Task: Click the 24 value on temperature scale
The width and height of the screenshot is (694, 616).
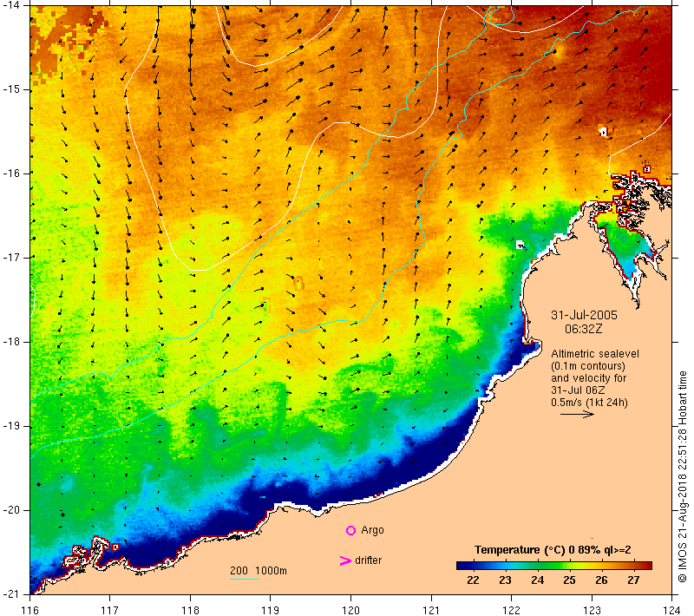Action: coord(537,580)
